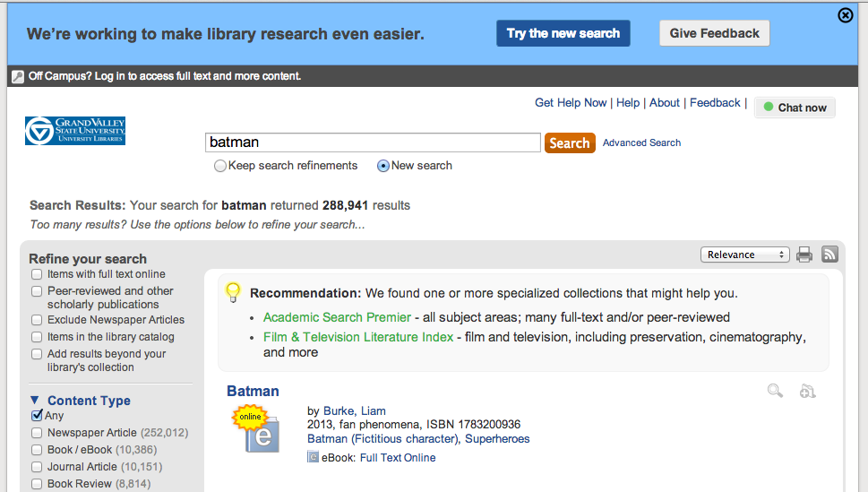Enable Peer-reviewed and other scholarly publications
This screenshot has width=868, height=492.
point(37,291)
